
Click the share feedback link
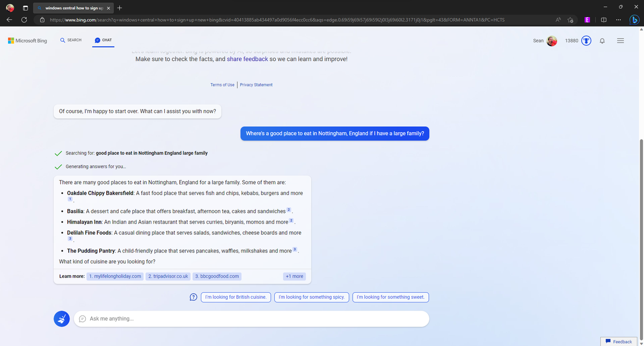(x=247, y=59)
